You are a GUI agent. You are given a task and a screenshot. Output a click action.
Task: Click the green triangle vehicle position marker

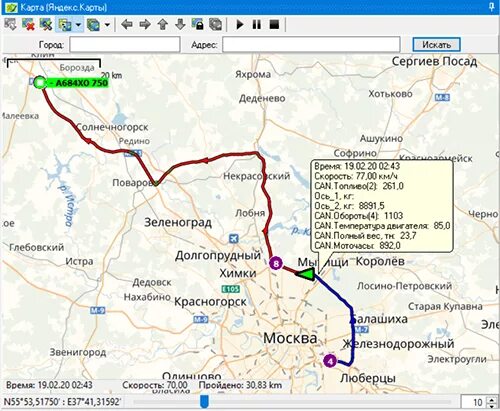tap(306, 274)
